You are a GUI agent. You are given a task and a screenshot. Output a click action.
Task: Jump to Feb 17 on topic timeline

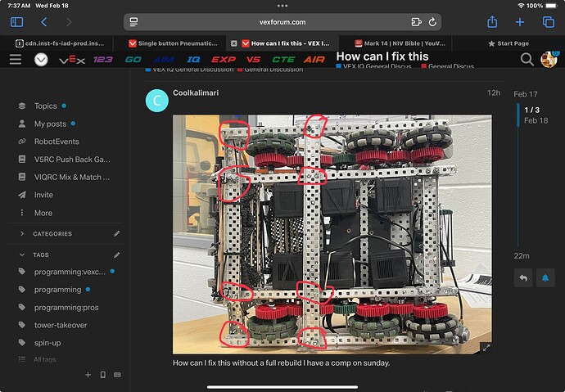526,94
